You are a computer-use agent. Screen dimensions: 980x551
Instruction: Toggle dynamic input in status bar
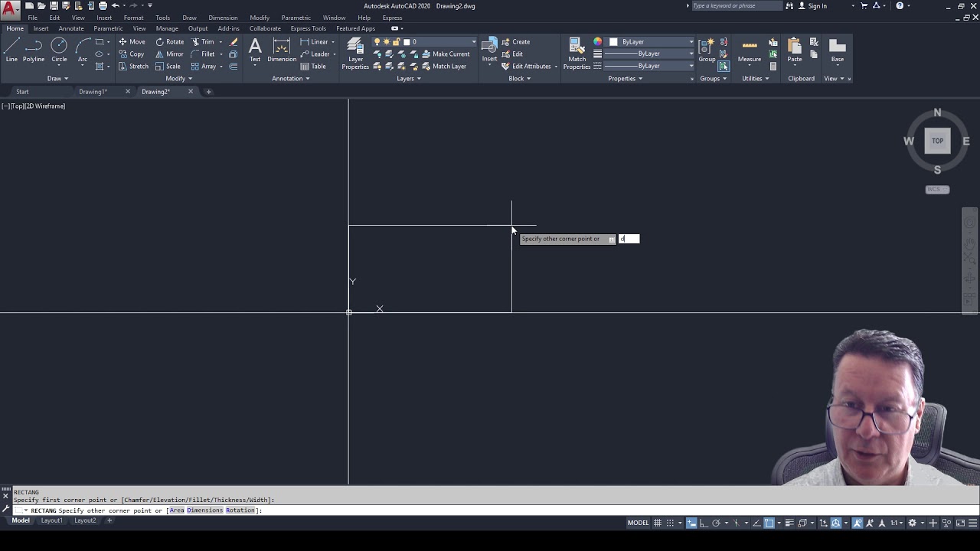(x=691, y=523)
